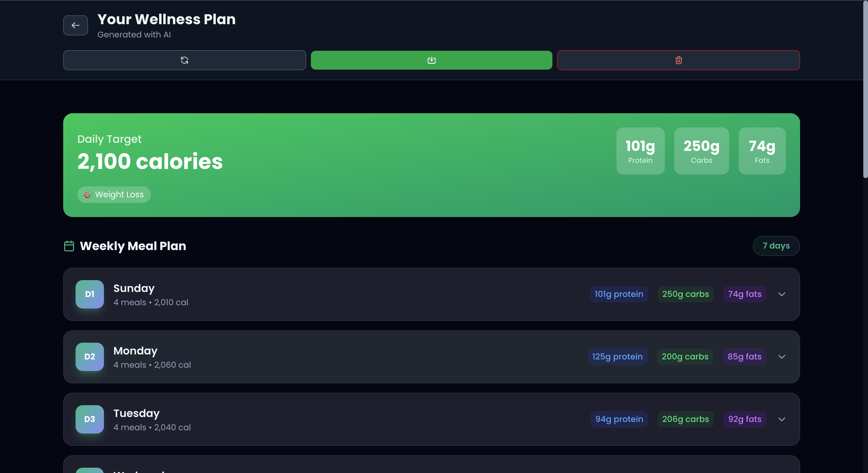Download the plan via the green button
868x473 pixels.
tap(431, 60)
